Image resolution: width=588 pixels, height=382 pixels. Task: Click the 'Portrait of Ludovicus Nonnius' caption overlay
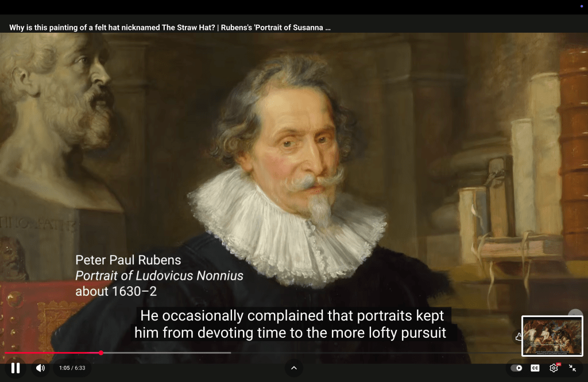coord(159,276)
